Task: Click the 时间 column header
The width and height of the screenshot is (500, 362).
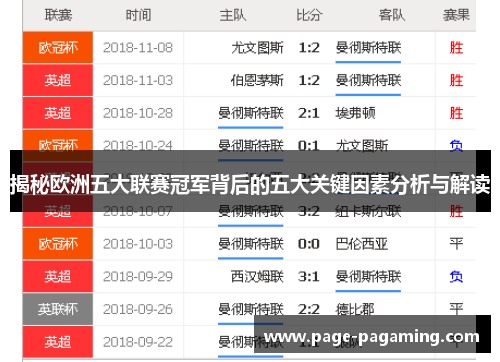Action: [x=138, y=15]
